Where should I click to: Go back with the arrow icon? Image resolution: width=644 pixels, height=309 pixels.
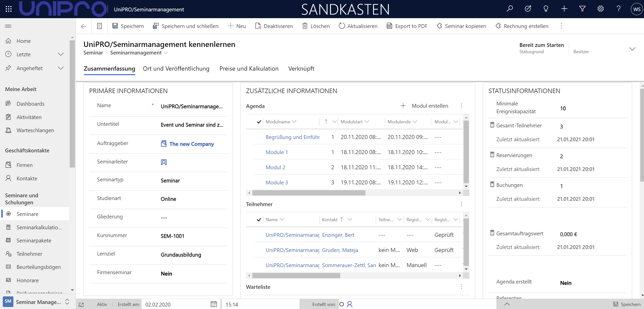(x=84, y=26)
